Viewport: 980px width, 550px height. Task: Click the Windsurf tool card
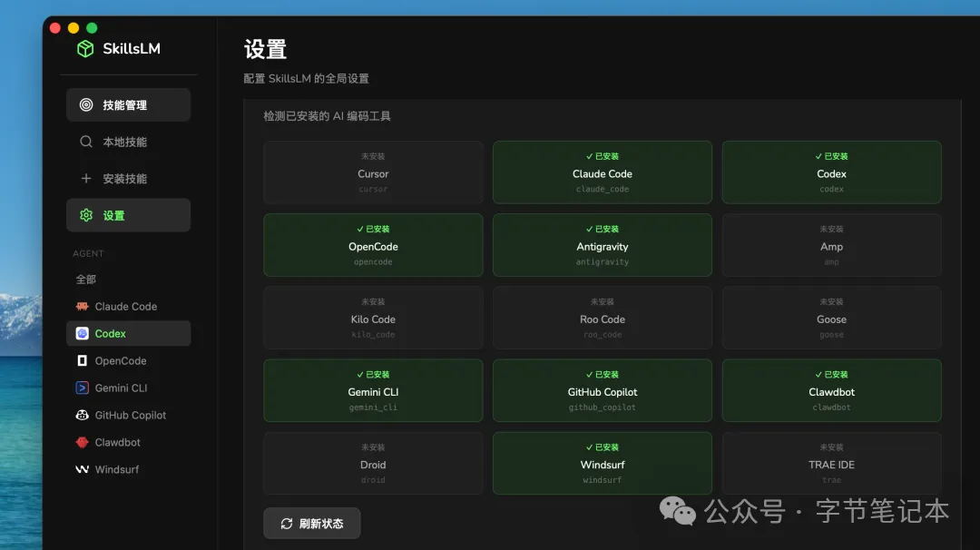point(602,463)
